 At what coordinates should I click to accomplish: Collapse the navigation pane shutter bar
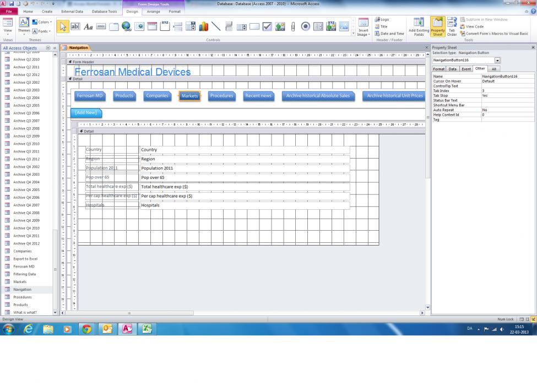click(55, 48)
